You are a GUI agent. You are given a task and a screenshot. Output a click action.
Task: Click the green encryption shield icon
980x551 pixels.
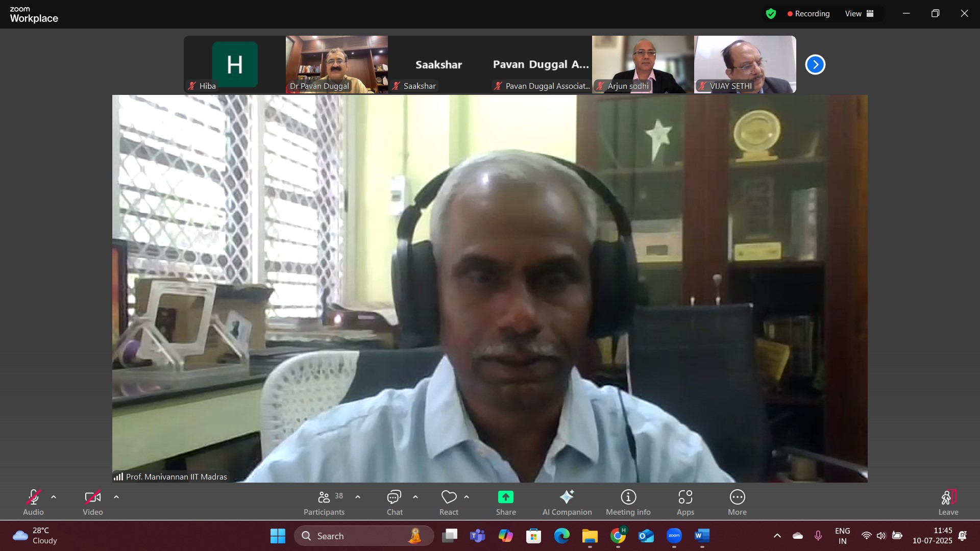tap(771, 14)
